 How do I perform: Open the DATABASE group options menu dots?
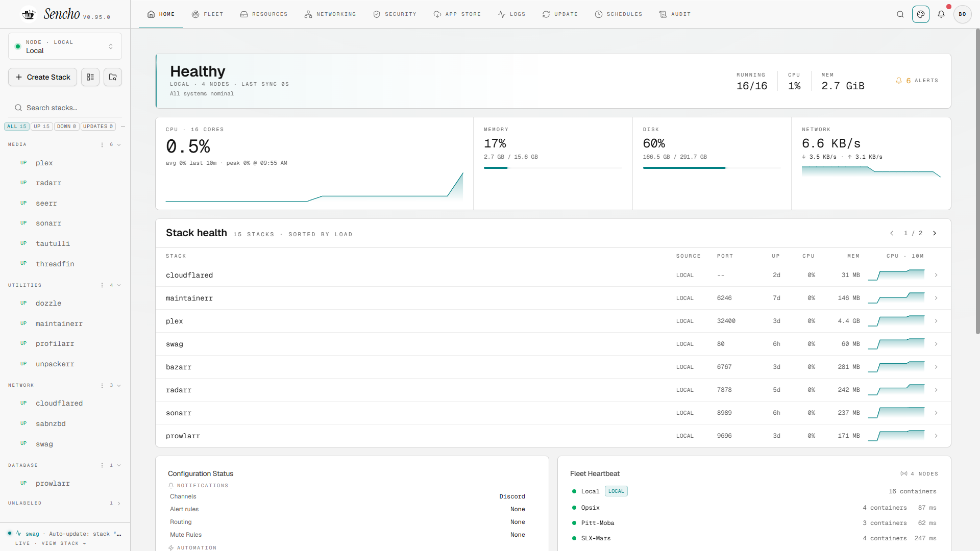click(102, 465)
